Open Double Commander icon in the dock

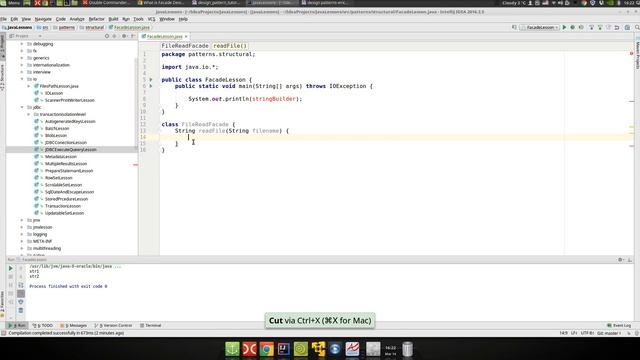(249, 349)
